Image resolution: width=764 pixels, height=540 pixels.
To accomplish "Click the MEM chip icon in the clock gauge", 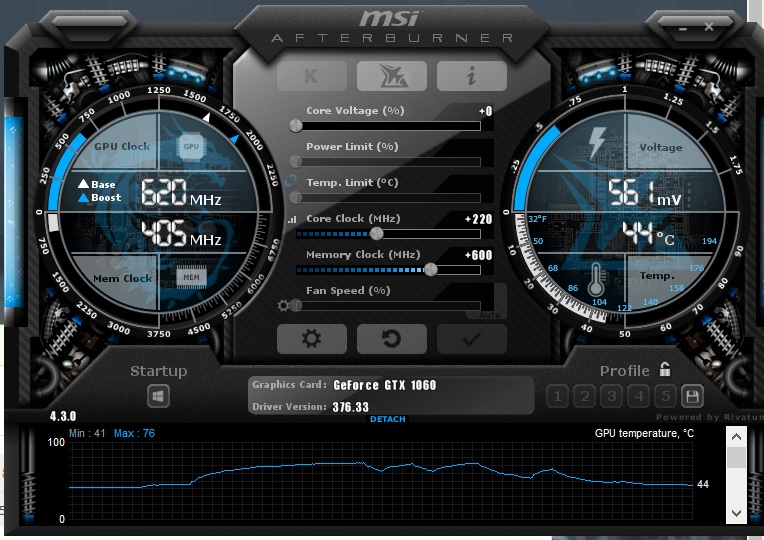I will click(x=191, y=277).
